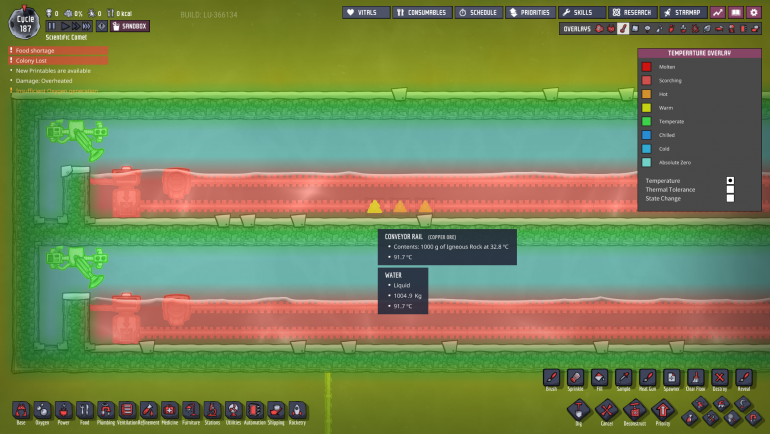Open the Furniture build category
The width and height of the screenshot is (770, 434).
coord(191,410)
